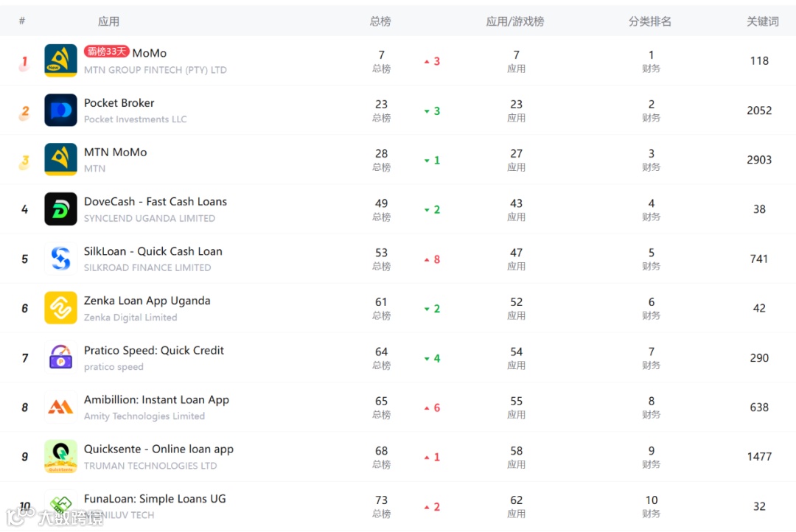Click the up 8 change indicator for SilkLoan
The width and height of the screenshot is (796, 532).
[432, 259]
